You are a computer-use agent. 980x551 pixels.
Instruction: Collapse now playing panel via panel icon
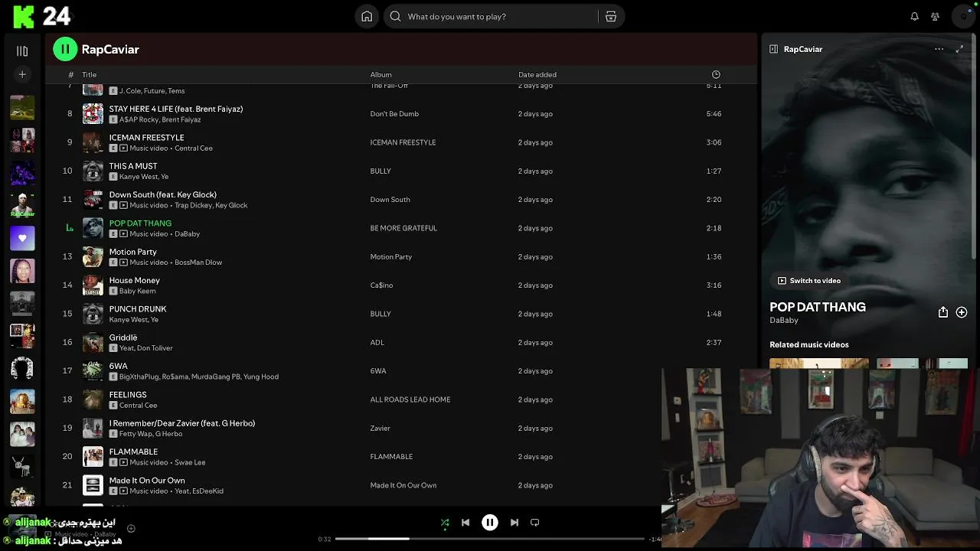[x=773, y=49]
